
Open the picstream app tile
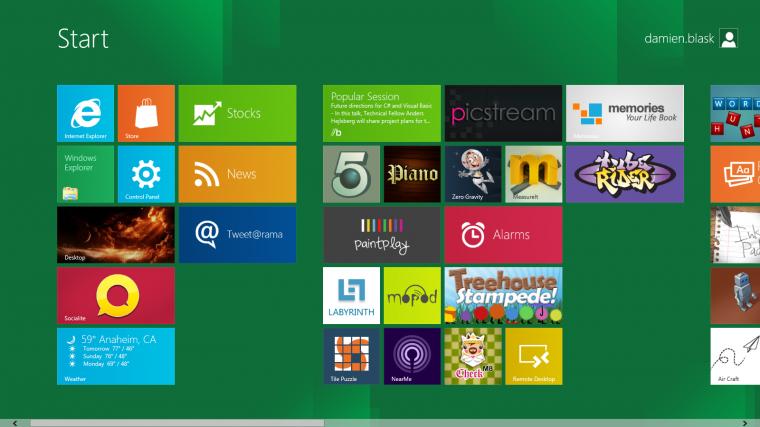coord(503,113)
